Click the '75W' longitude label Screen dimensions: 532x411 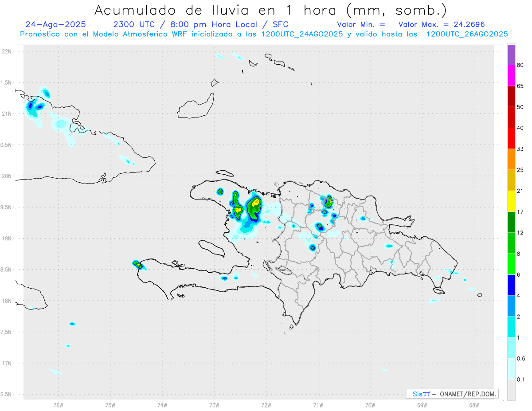click(x=110, y=405)
